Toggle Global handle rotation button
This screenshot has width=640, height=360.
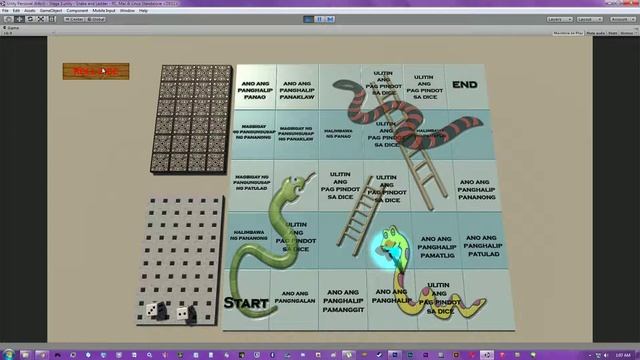click(x=96, y=19)
